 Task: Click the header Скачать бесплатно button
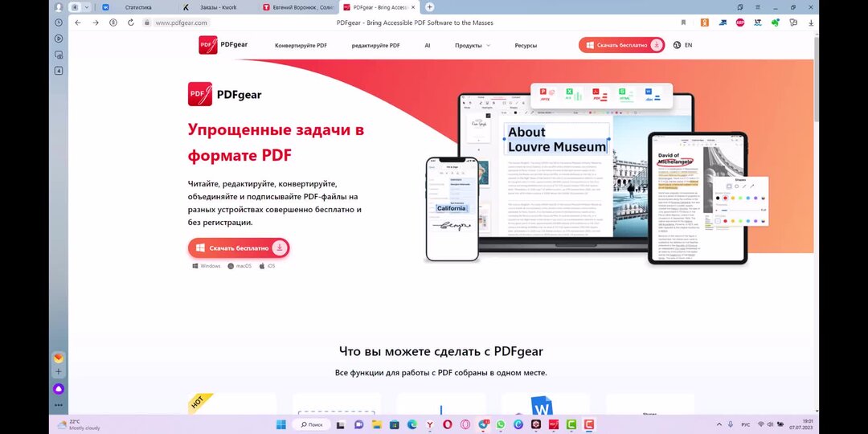click(621, 45)
